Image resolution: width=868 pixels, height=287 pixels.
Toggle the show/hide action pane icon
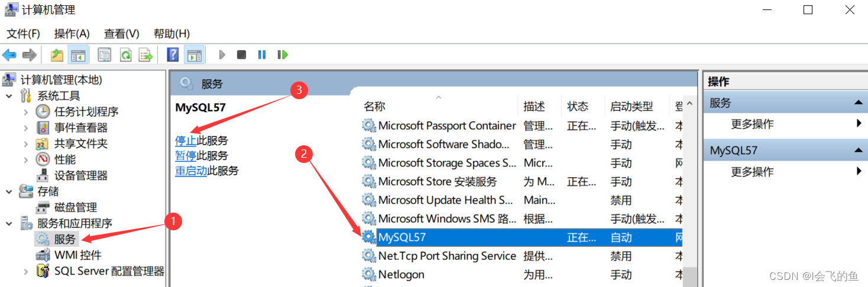(194, 55)
